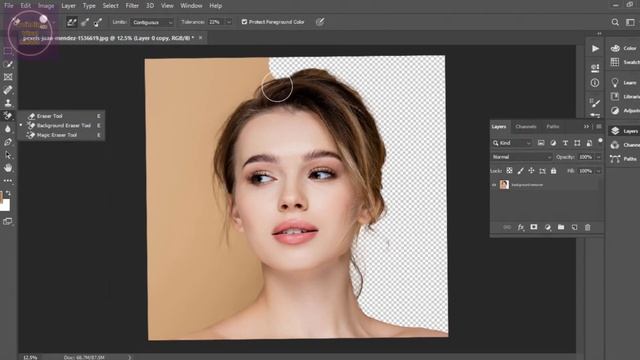The image size is (640, 360).
Task: Switch to the Paths tab
Action: click(x=553, y=127)
